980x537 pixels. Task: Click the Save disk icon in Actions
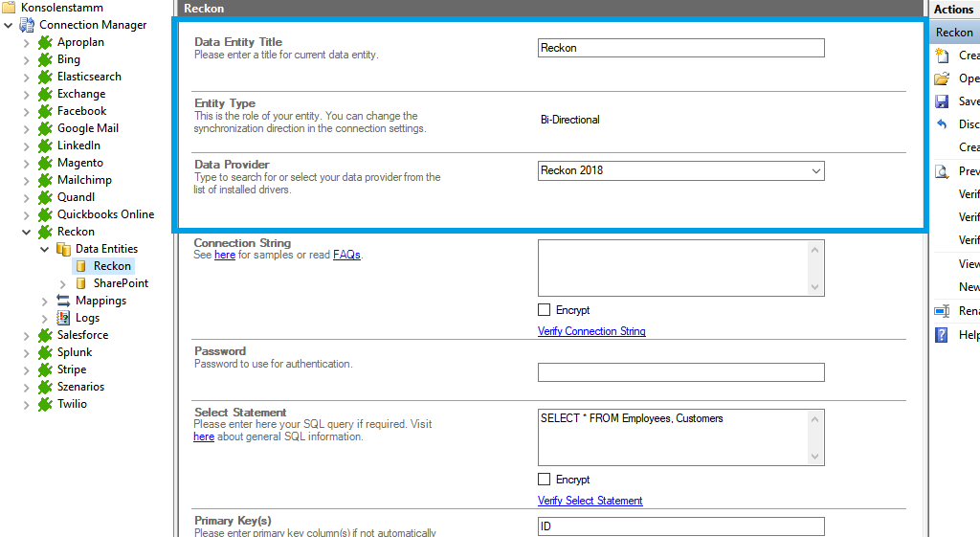(942, 101)
